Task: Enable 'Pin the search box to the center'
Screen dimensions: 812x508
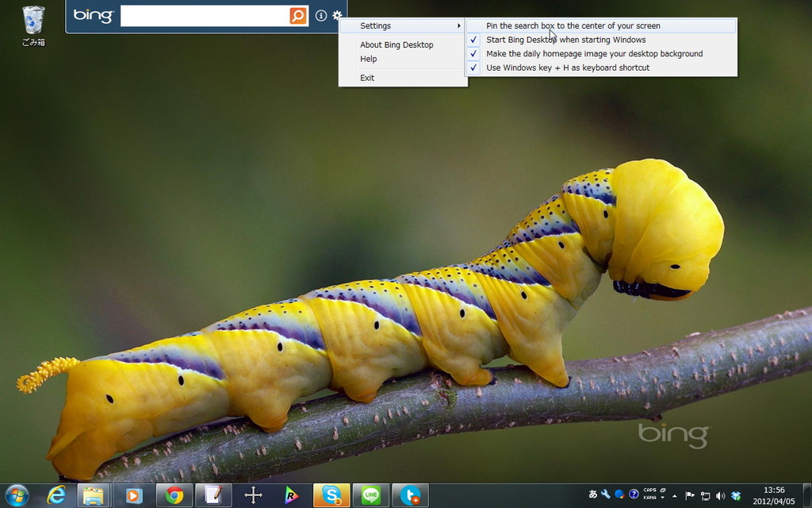Action: click(601, 26)
